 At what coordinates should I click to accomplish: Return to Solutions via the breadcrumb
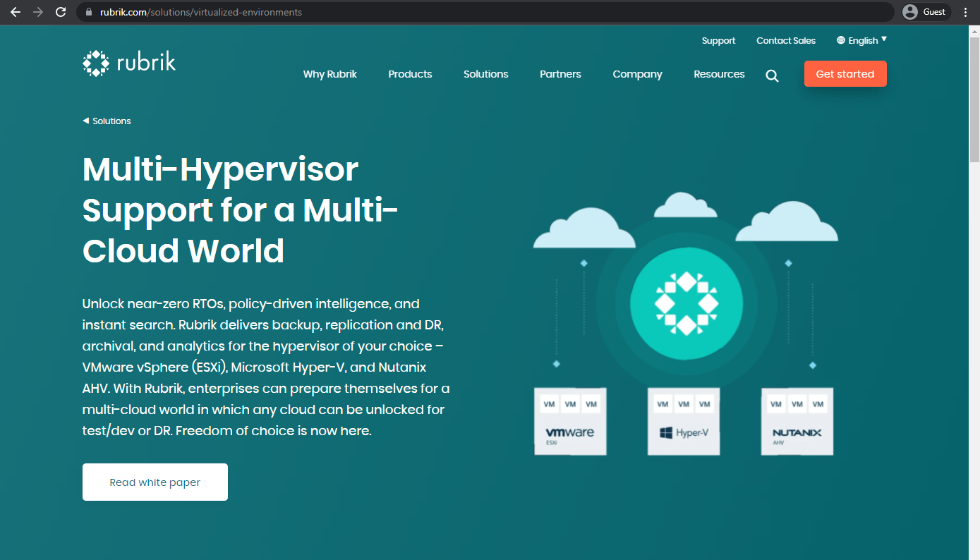[x=107, y=121]
